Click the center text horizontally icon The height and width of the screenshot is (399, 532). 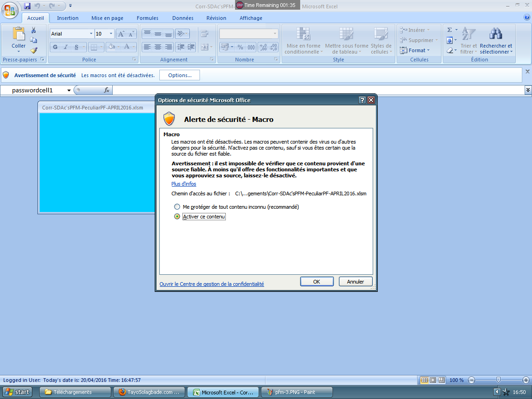[x=158, y=47]
